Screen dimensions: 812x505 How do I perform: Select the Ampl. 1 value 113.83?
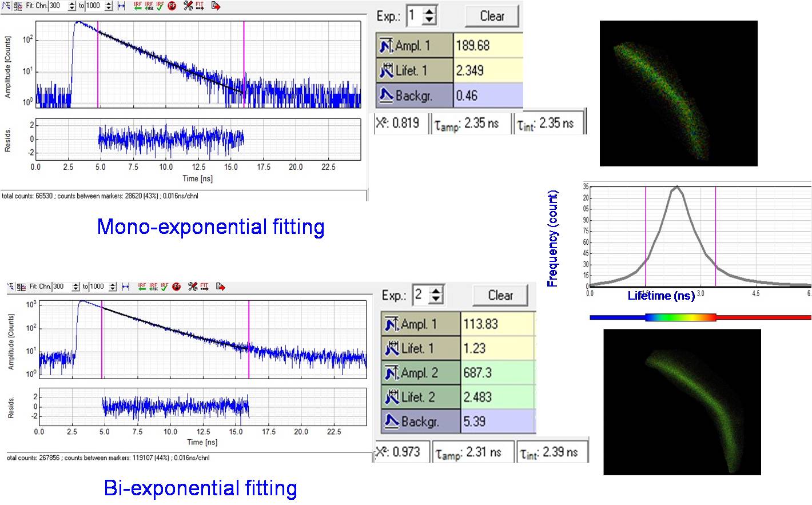point(498,324)
